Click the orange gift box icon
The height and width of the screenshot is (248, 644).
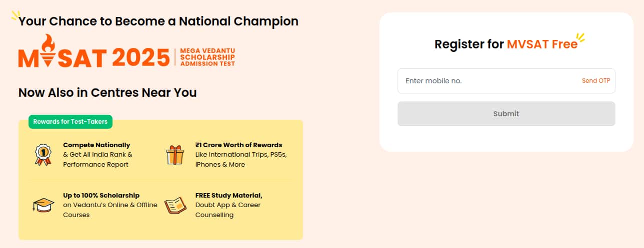(175, 154)
